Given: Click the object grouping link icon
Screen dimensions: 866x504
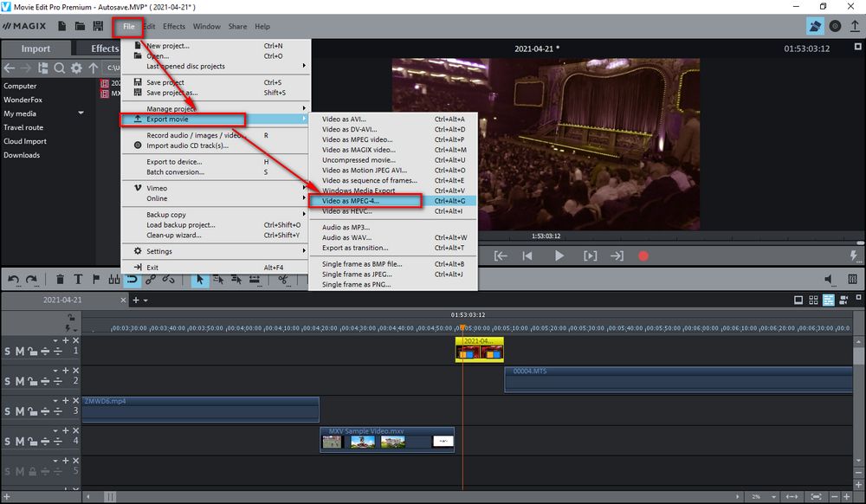Looking at the screenshot, I should tap(150, 280).
